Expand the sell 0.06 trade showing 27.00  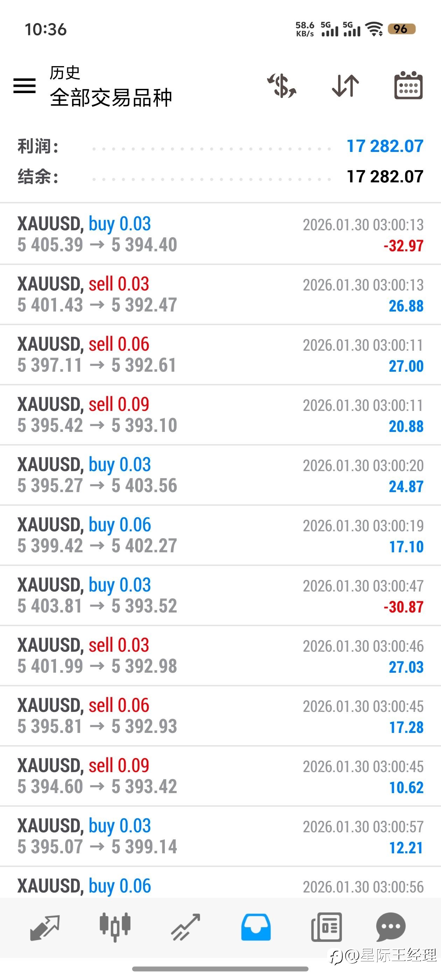click(220, 355)
